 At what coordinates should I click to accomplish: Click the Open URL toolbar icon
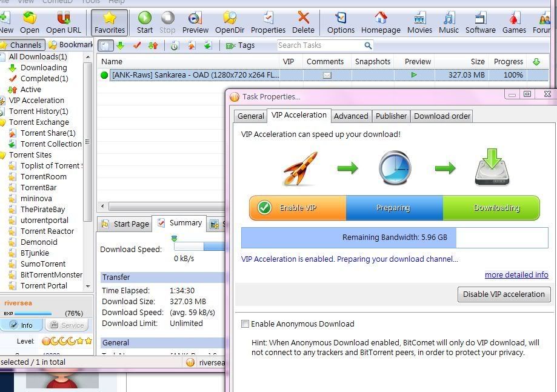pos(63,18)
